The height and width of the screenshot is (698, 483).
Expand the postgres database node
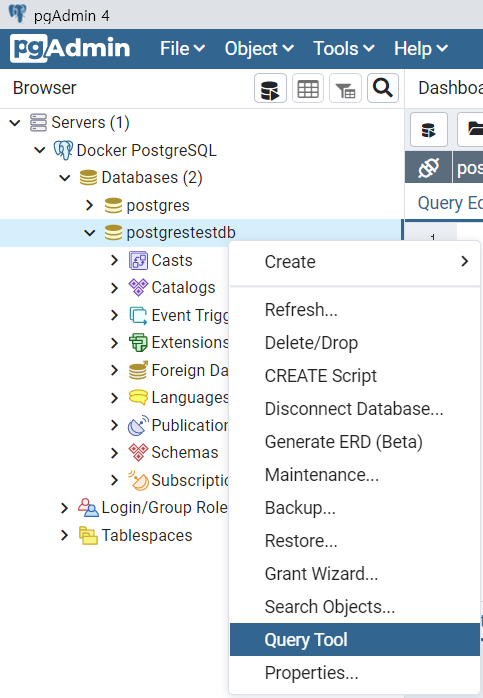click(x=89, y=205)
